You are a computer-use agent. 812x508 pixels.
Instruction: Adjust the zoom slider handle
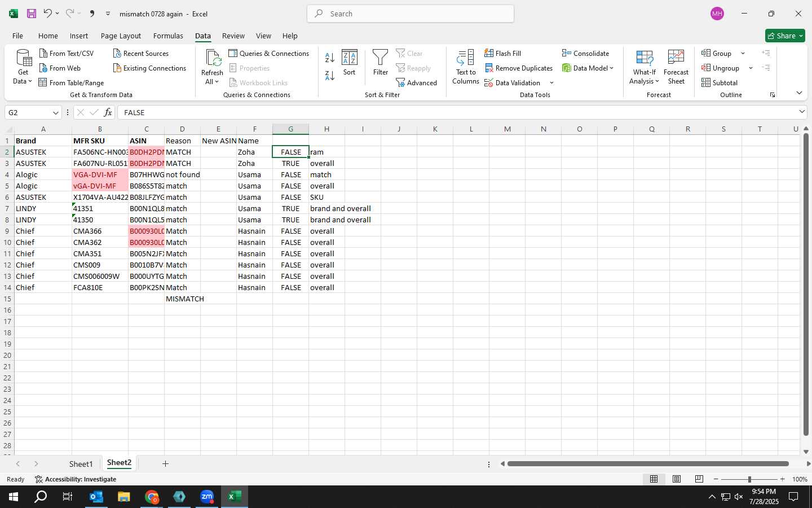[x=749, y=479]
